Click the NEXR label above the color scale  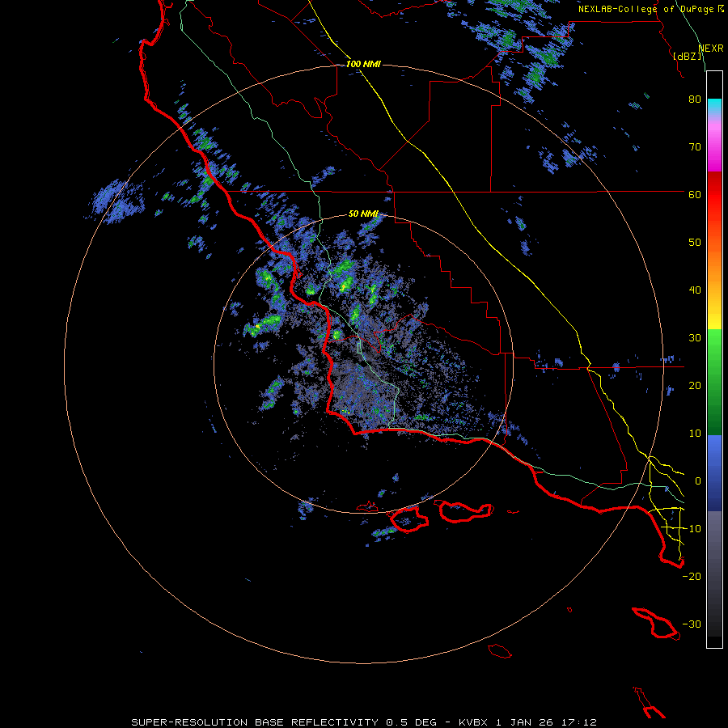[x=711, y=49]
